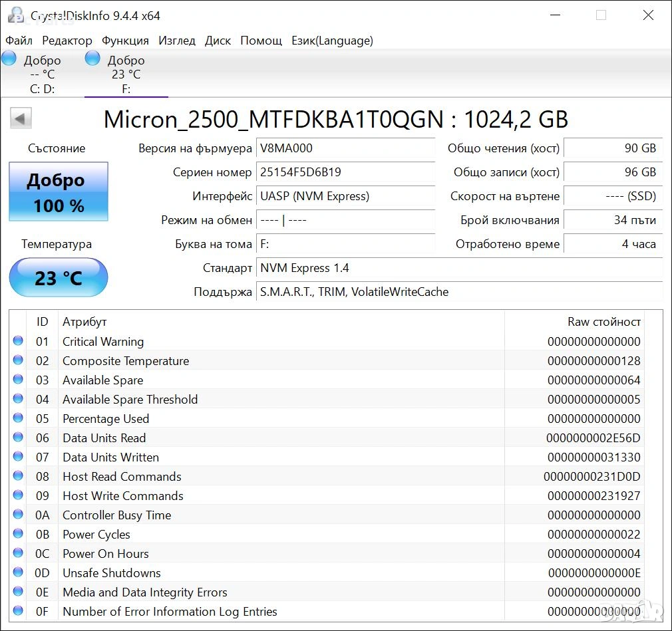This screenshot has height=631, width=672.
Task: Click status icon beside Unsafe Shutdowns row
Action: [x=18, y=572]
